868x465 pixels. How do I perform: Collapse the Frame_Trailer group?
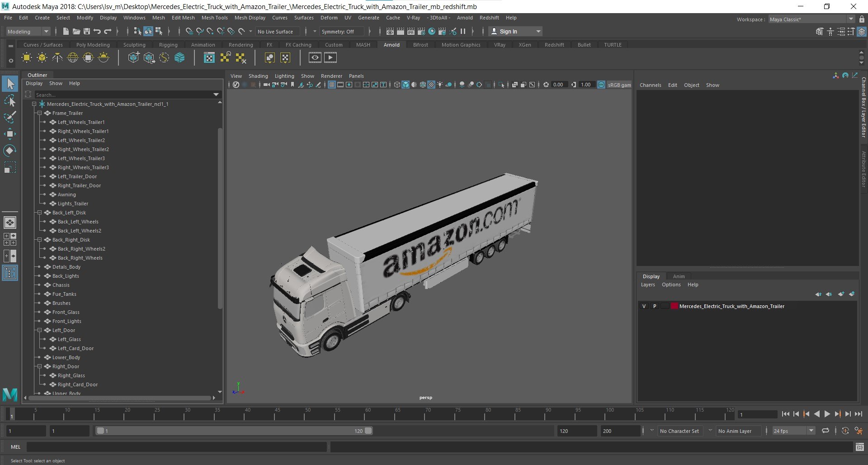click(x=39, y=113)
